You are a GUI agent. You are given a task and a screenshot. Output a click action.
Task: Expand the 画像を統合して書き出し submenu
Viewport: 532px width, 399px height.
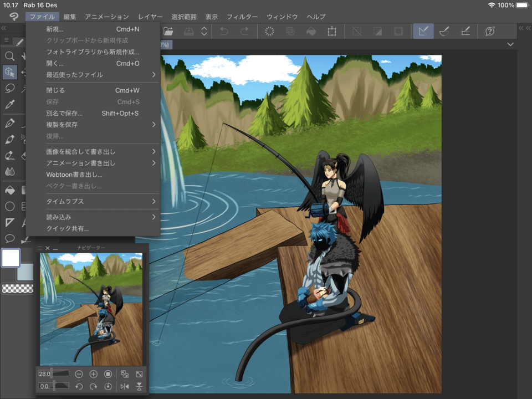(100, 152)
